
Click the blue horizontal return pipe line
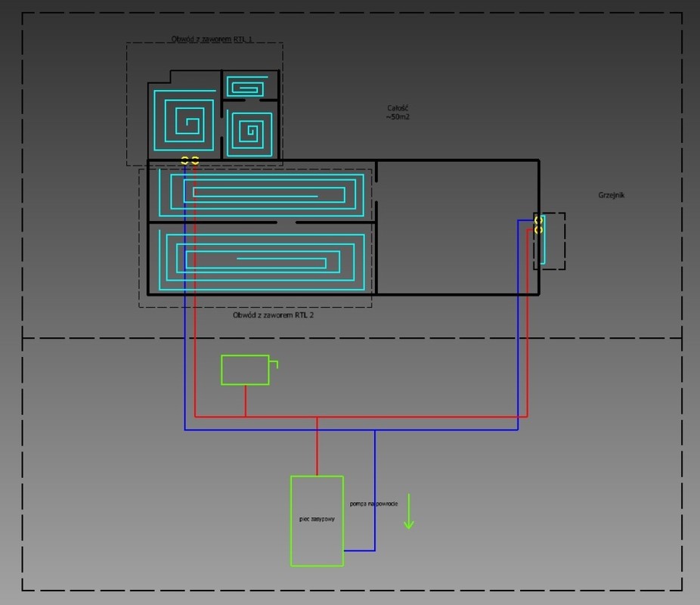(446, 430)
